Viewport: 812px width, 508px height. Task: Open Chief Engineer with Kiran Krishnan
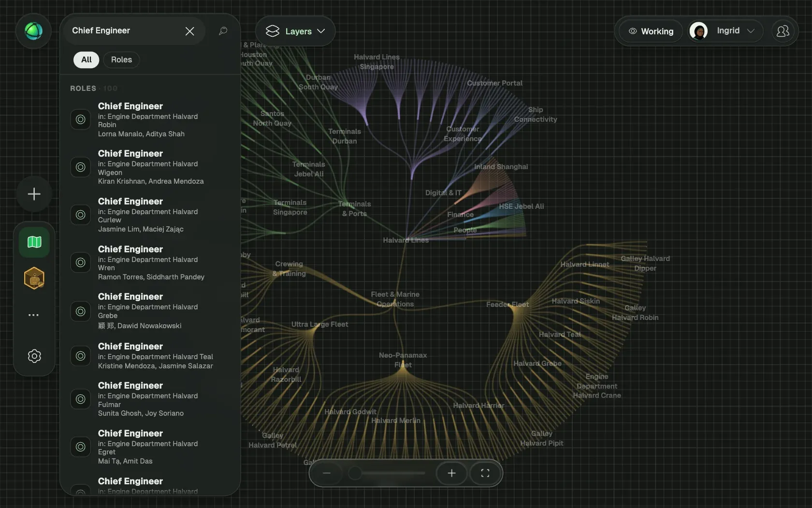pos(150,167)
